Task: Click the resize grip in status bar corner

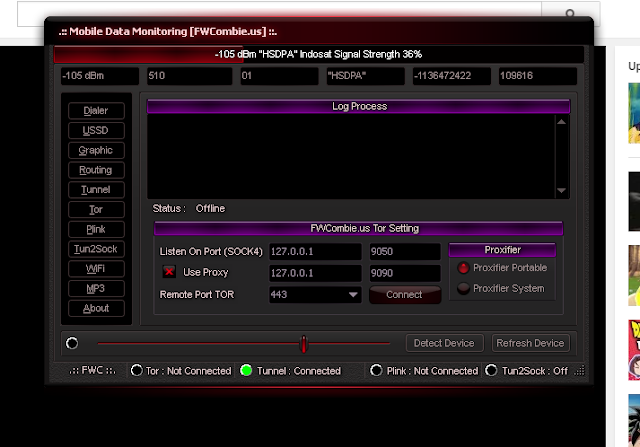Action: [x=579, y=371]
